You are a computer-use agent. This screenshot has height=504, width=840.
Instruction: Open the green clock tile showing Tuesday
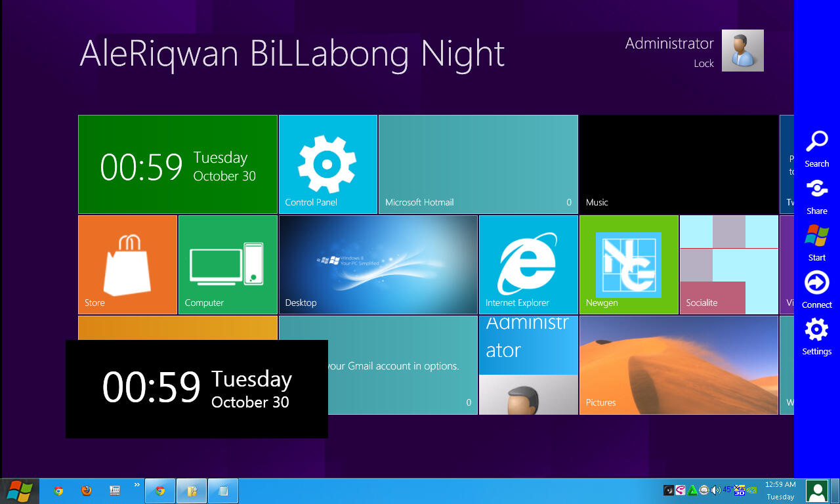click(x=178, y=164)
